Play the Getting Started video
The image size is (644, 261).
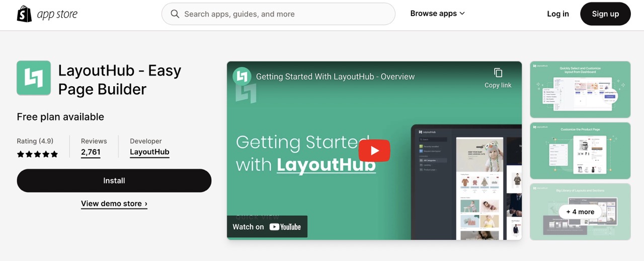coord(374,150)
